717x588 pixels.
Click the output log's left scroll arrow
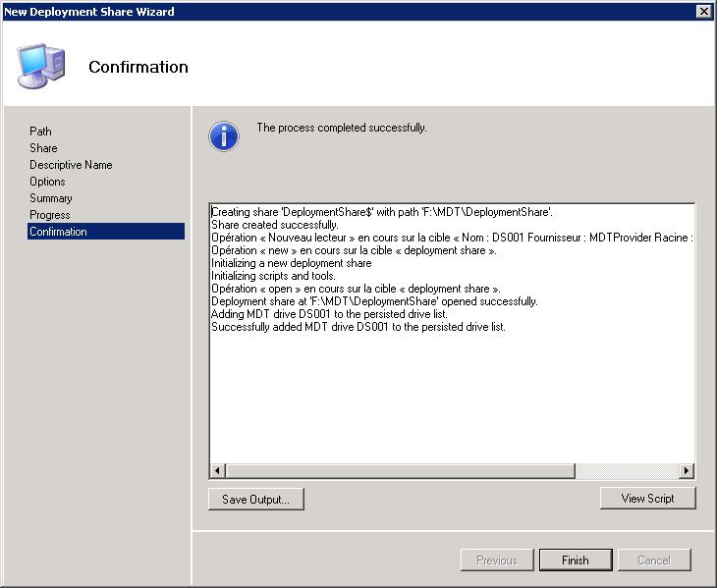[x=218, y=471]
